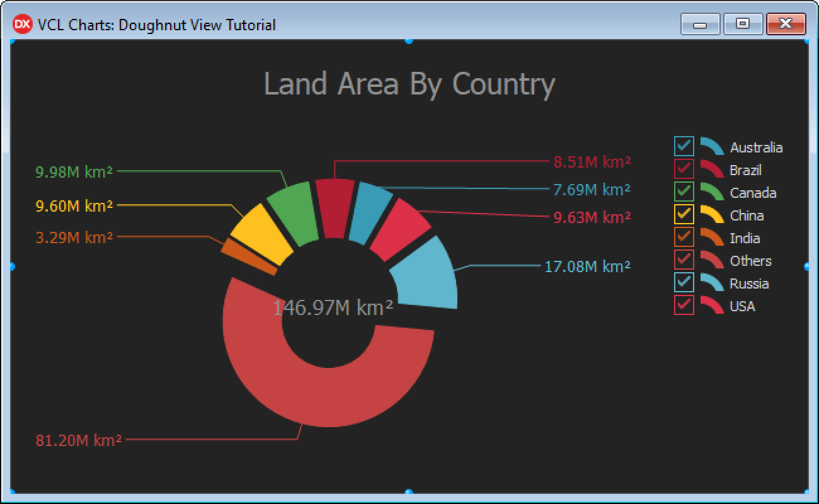Click the Russia legend label text
The width and height of the screenshot is (819, 504).
[749, 283]
